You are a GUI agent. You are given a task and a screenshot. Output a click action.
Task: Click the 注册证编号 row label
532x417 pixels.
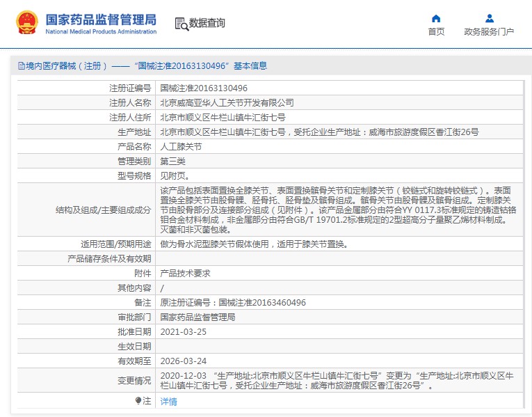coord(130,88)
